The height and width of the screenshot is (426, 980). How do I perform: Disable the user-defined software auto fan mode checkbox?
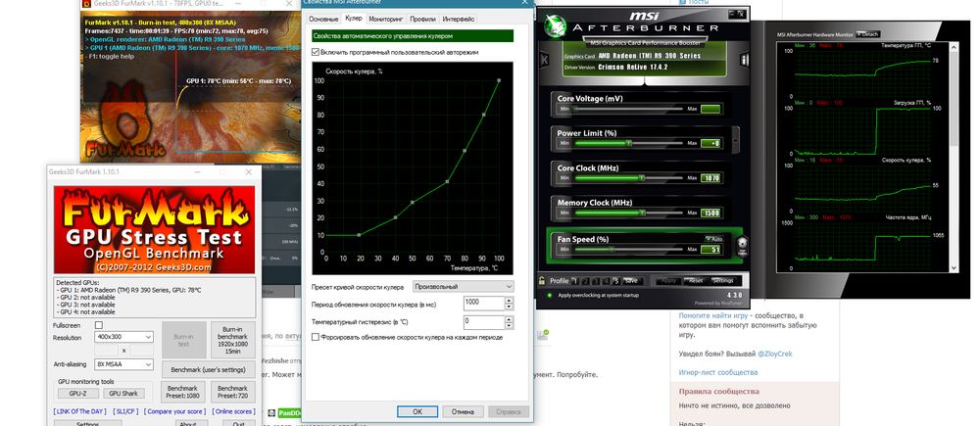coord(315,51)
